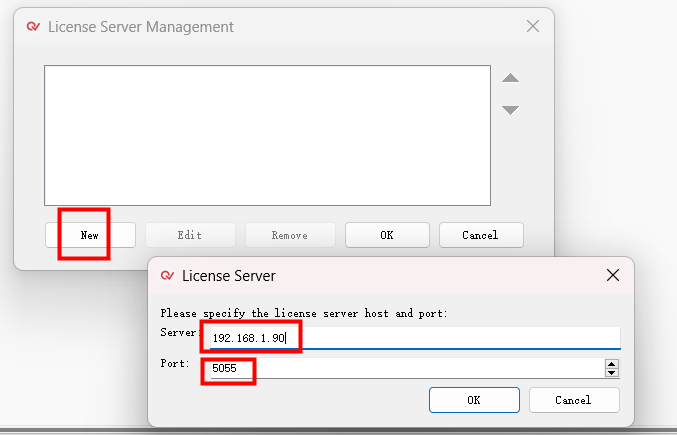Click inside the empty license server list
The height and width of the screenshot is (435, 677).
(267, 135)
